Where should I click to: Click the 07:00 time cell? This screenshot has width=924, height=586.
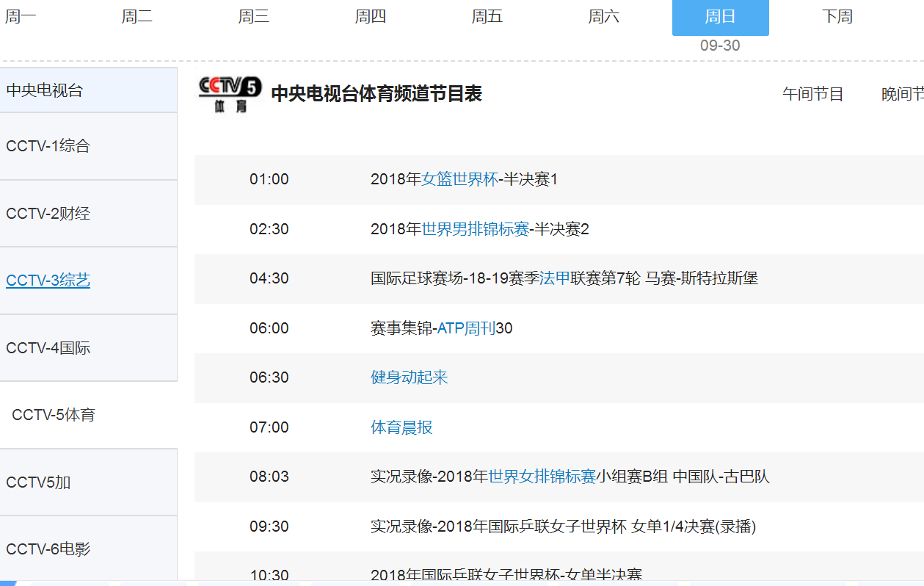point(269,427)
